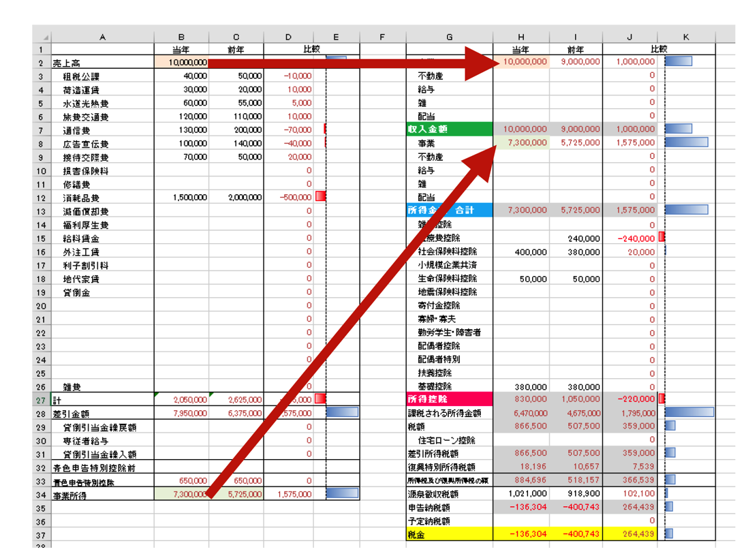Viewport: 748px width, 560px height.
Task: Click the 申告納税額 label cell
Action: (x=450, y=507)
